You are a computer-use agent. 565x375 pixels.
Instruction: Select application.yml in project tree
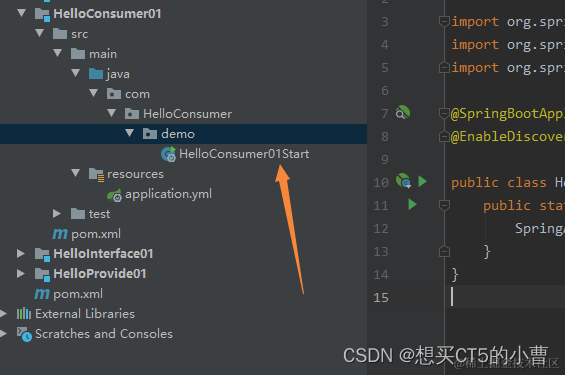(168, 194)
